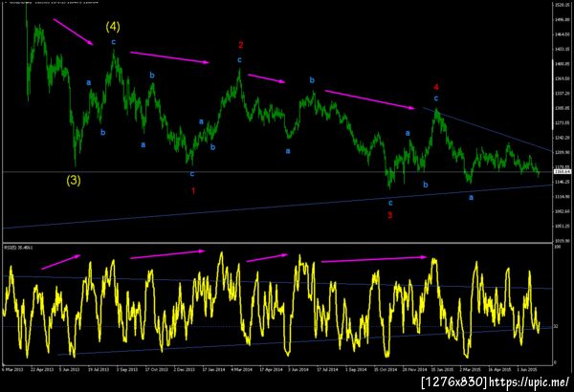Click the 1 Jun 2015 date label
574x392 pixels.
527,370
